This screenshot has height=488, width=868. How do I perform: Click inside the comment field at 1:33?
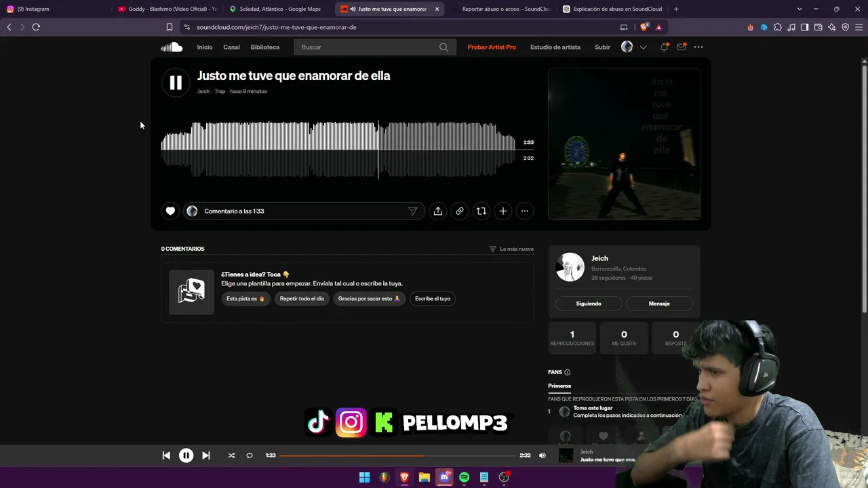tap(304, 211)
